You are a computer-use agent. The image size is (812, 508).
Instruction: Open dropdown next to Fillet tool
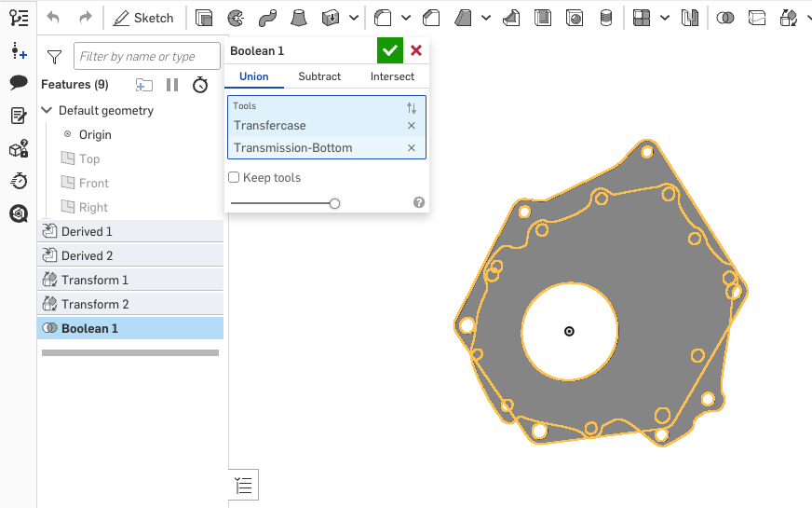[x=406, y=18]
